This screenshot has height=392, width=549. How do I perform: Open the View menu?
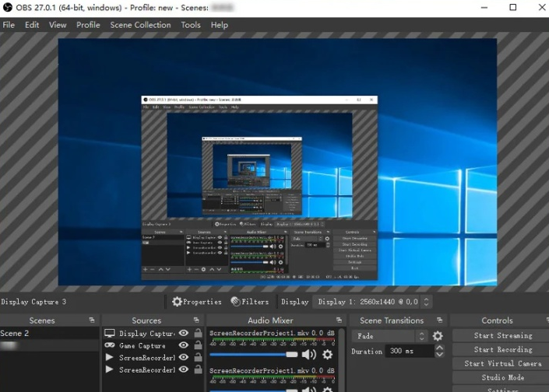click(x=58, y=25)
